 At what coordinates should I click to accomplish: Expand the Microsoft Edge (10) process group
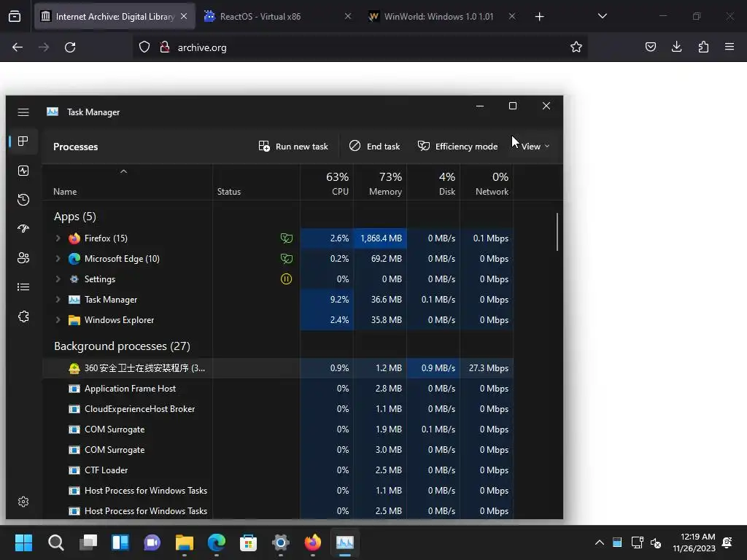click(58, 259)
